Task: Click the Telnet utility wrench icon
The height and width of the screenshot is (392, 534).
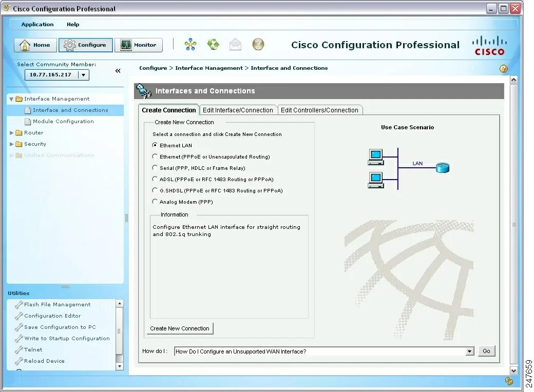Action: pyautogui.click(x=18, y=349)
